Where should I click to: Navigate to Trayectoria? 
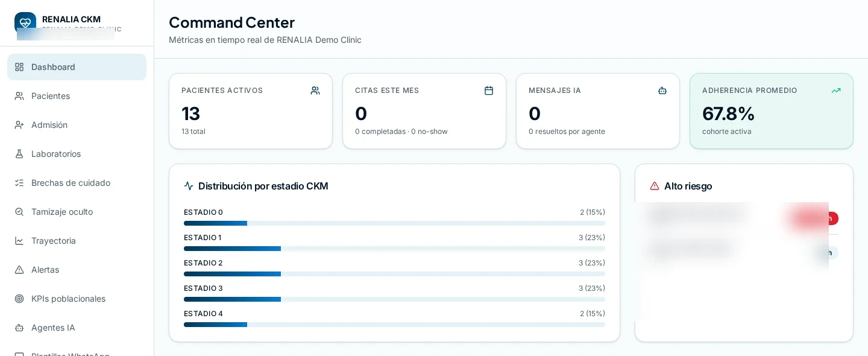[x=77, y=241]
